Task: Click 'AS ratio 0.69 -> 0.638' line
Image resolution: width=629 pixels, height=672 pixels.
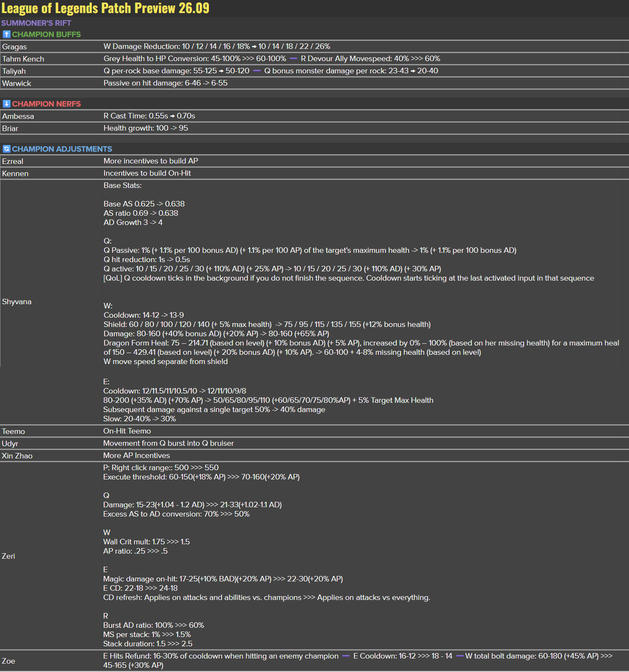Action: click(141, 213)
